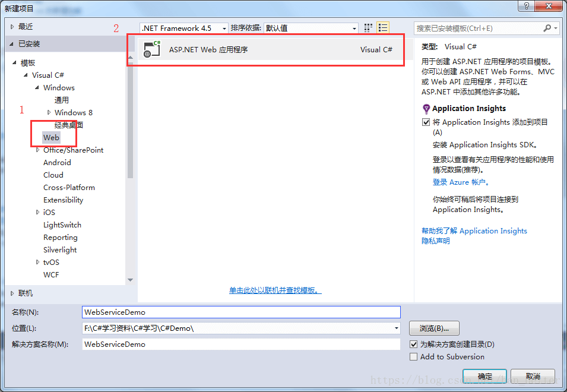Select the 通用 template category
567x392 pixels.
(62, 100)
